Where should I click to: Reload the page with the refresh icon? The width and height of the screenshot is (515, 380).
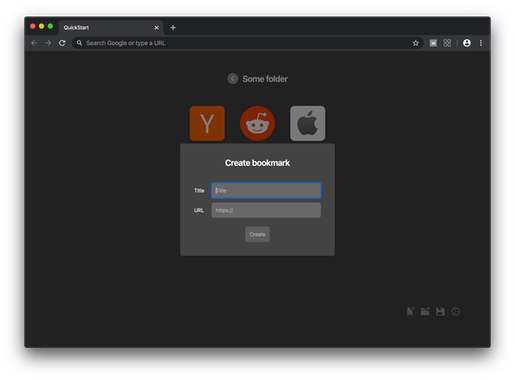point(62,43)
